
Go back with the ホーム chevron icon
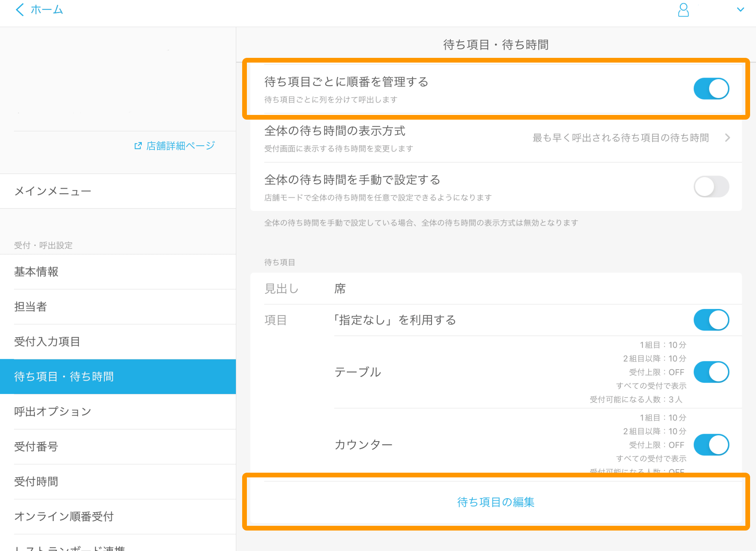20,10
